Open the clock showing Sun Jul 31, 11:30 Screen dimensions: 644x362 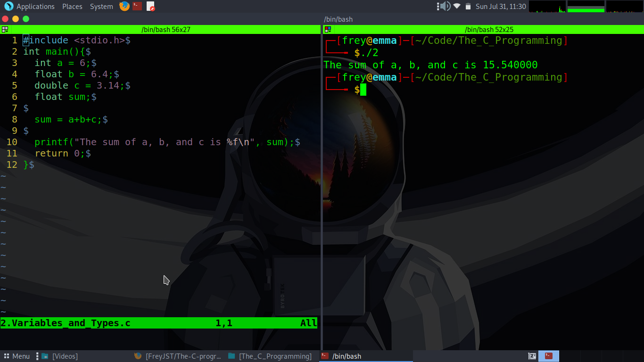[501, 7]
